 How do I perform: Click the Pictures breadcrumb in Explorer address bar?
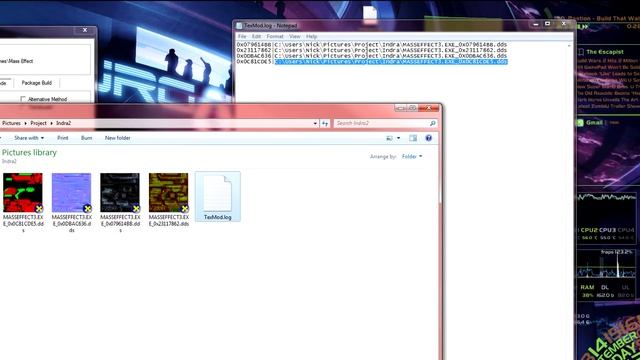click(11, 123)
